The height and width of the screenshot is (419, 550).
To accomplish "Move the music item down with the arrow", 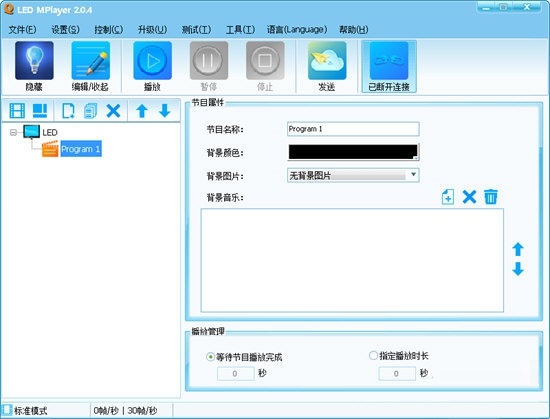I will [x=518, y=269].
